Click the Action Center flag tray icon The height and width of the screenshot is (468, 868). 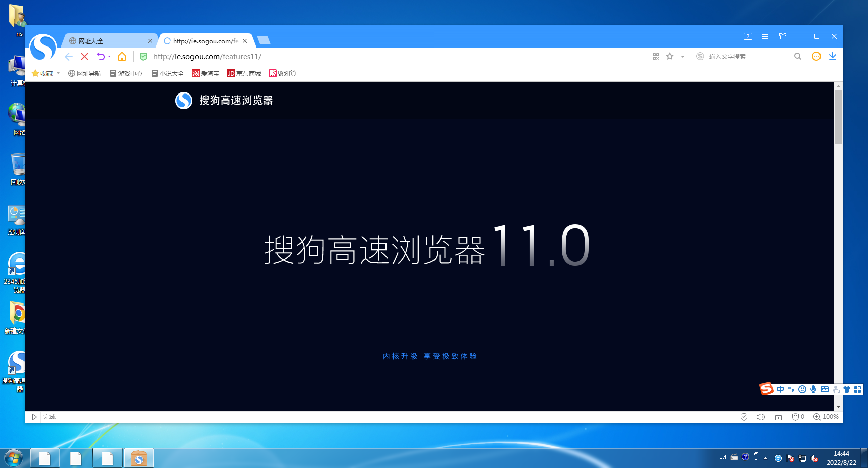(790, 458)
